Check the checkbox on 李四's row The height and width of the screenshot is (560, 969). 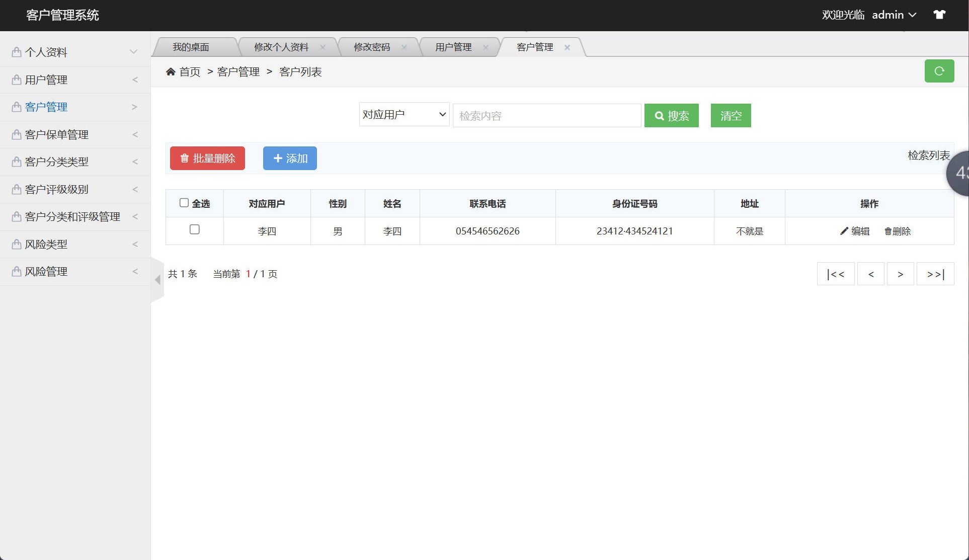[195, 229]
